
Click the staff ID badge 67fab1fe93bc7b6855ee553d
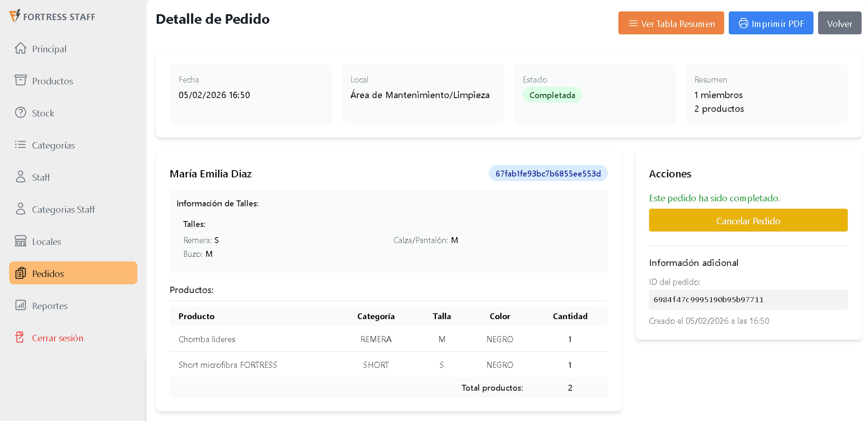547,173
